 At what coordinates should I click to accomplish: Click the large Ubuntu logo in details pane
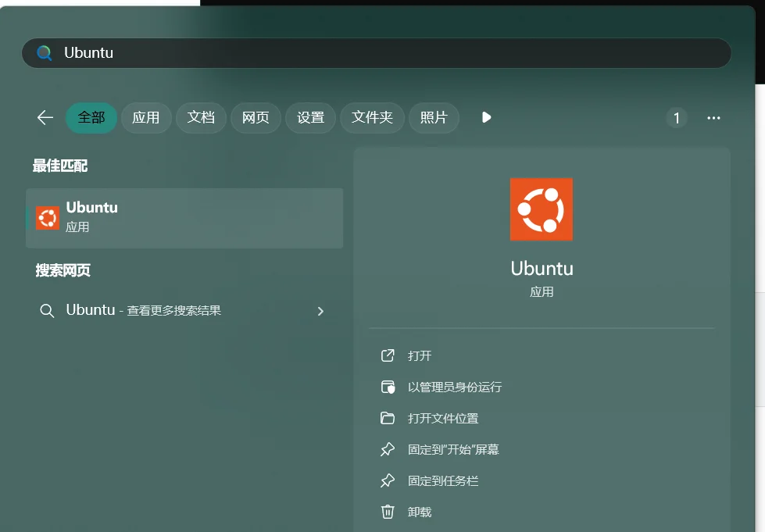541,209
